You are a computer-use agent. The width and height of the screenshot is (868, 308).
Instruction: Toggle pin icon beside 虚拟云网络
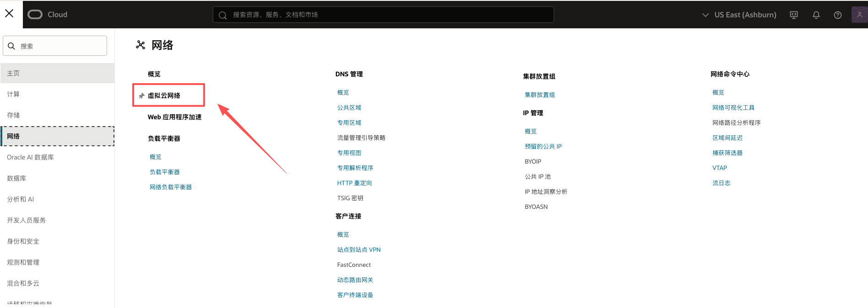tap(141, 96)
